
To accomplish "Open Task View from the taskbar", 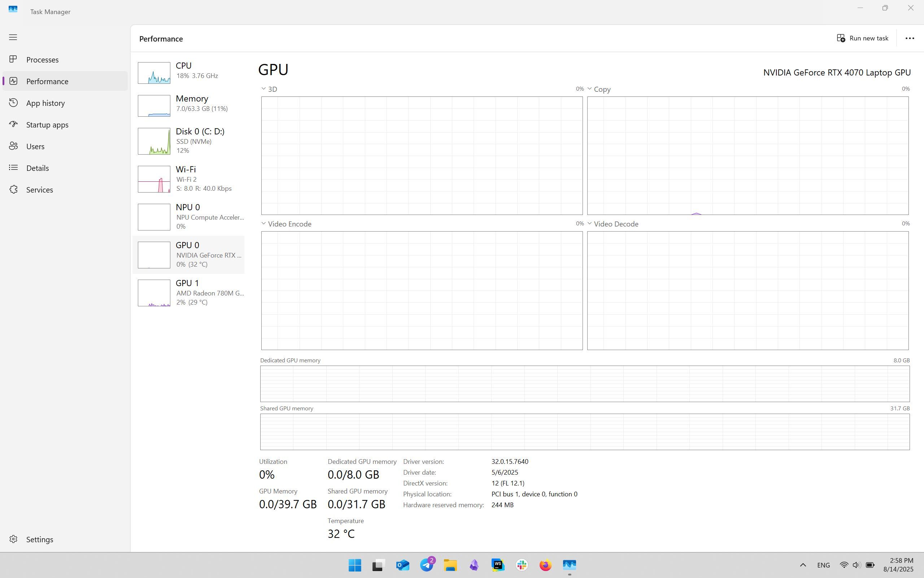I will [378, 565].
